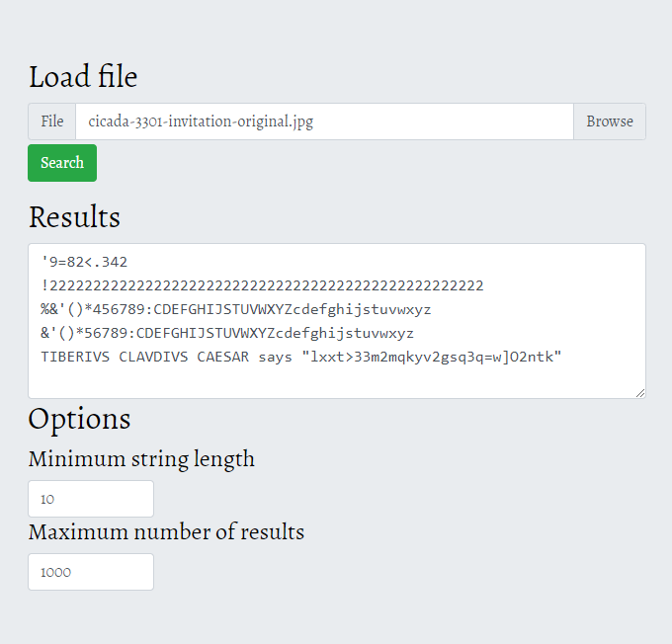Click the empty area at the bottom of the Results box

tap(336, 382)
